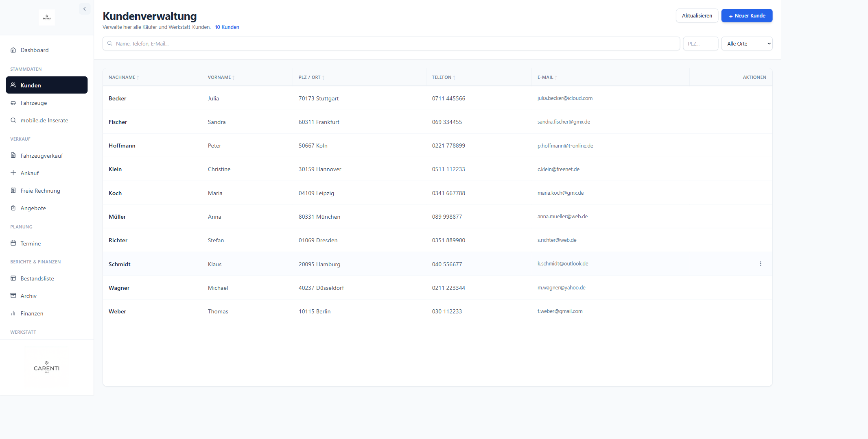Viewport: 868px width, 439px height.
Task: Click the Neuer Kunde button
Action: click(x=747, y=15)
